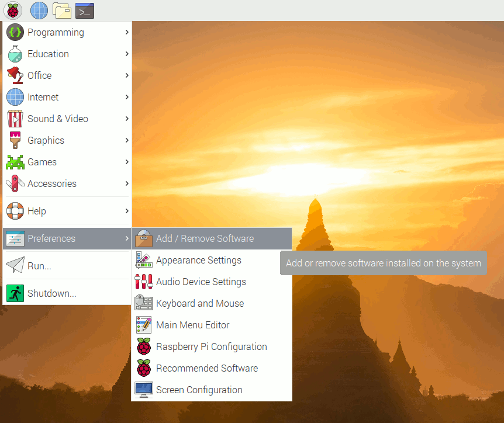Click the Preferences menu label
This screenshot has height=423, width=504.
pos(51,238)
